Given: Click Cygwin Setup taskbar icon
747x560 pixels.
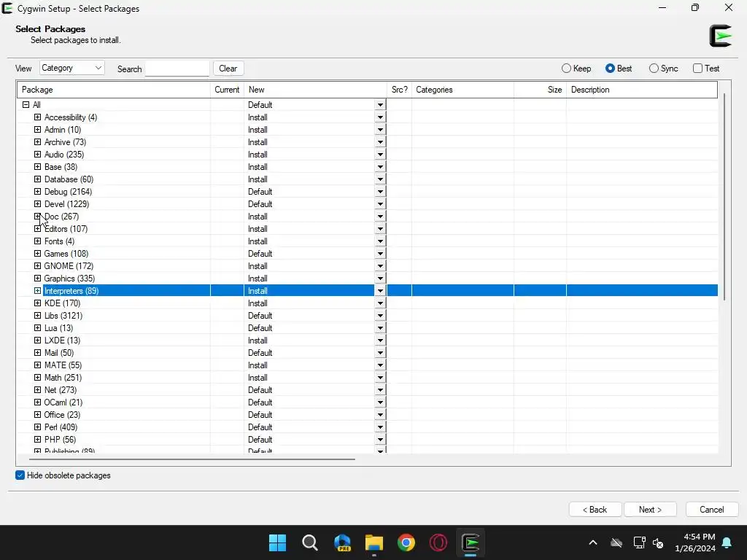Looking at the screenshot, I should point(471,542).
